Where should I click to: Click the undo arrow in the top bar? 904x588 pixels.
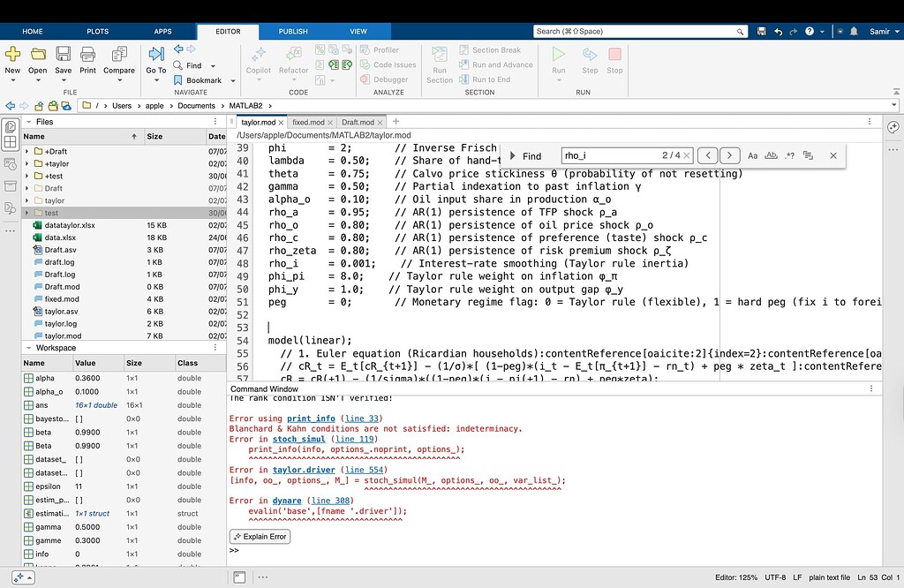click(x=779, y=31)
